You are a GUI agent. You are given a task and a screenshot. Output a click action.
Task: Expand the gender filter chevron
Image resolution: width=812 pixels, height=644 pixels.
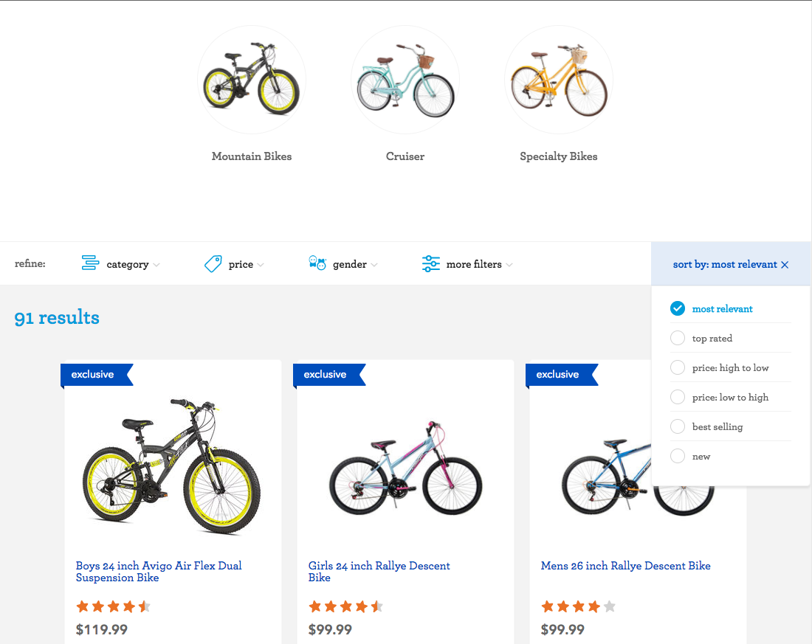(374, 265)
